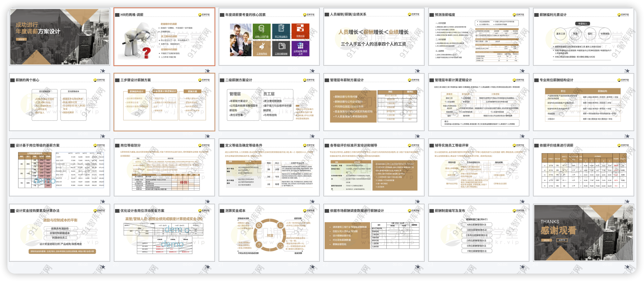Select the 人员编制/薪酬/业绩关系 slide
This screenshot has height=281, width=644.
click(x=374, y=37)
